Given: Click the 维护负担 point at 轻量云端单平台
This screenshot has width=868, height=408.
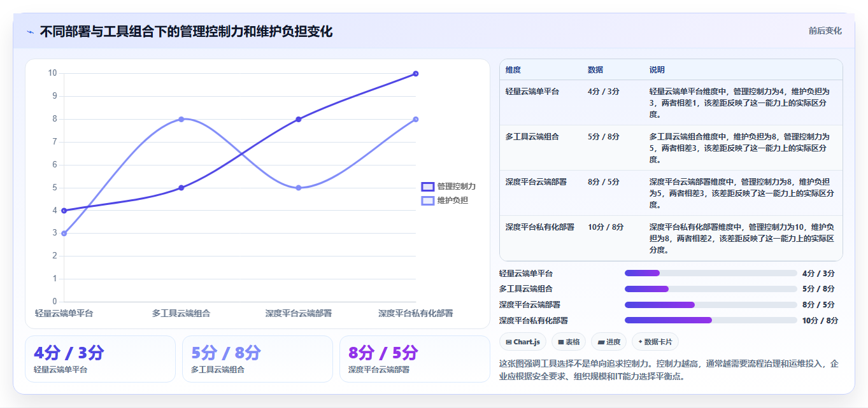Looking at the screenshot, I should tap(64, 234).
